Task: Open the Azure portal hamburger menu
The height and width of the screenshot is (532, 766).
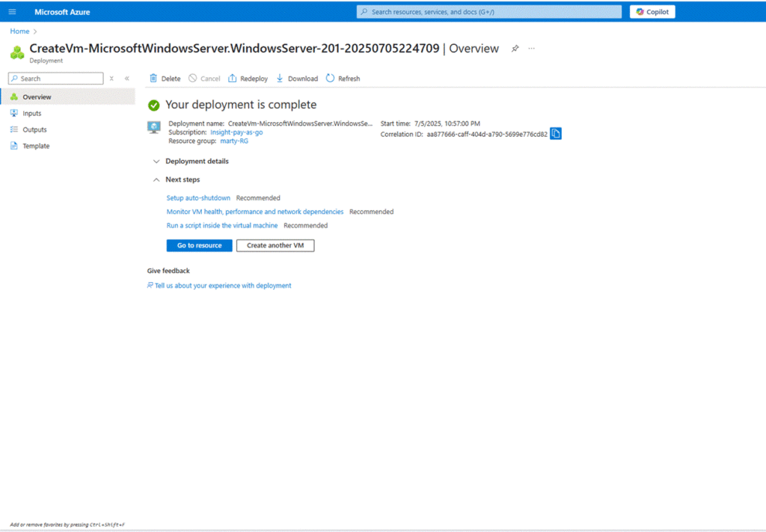Action: tap(12, 12)
